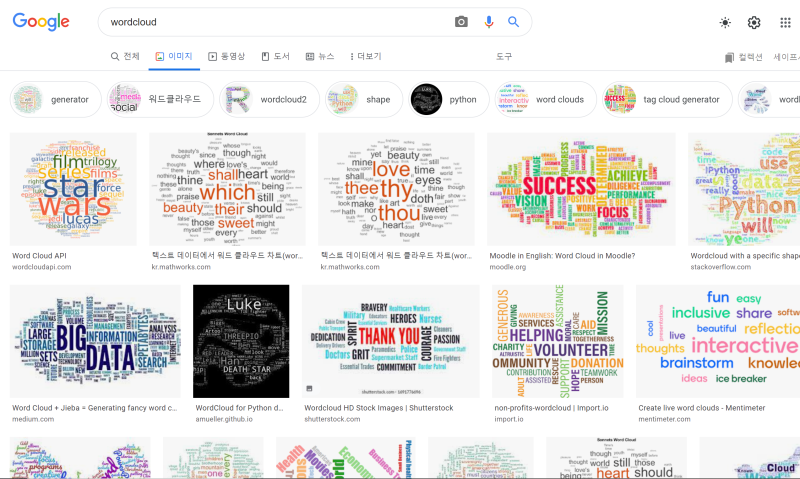Open Word Cloud + Jieba result title

tap(95, 408)
